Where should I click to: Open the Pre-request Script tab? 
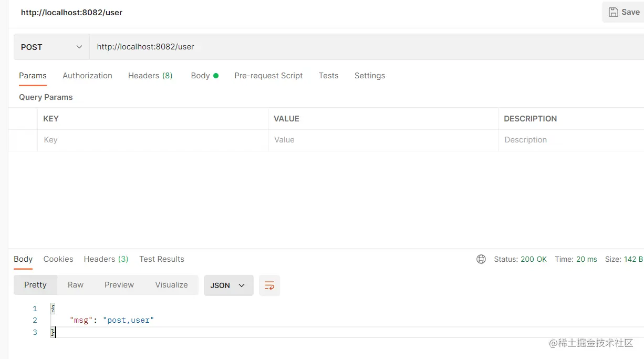[268, 76]
